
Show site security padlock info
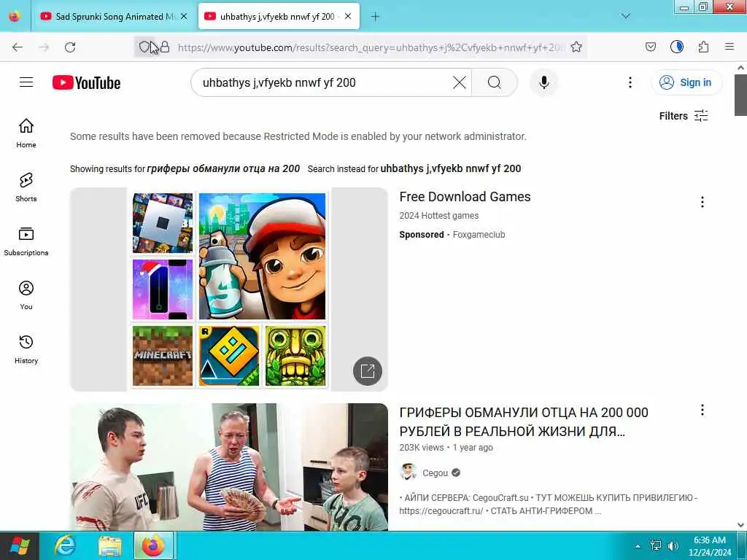(x=165, y=47)
